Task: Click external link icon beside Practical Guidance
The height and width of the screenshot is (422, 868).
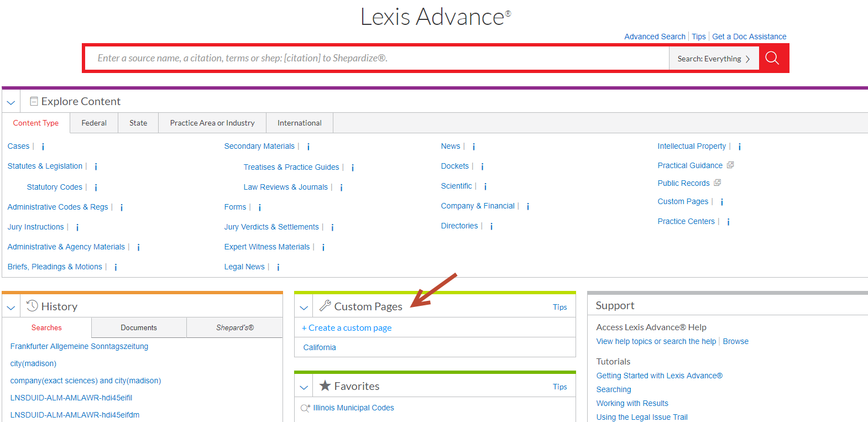Action: click(730, 165)
